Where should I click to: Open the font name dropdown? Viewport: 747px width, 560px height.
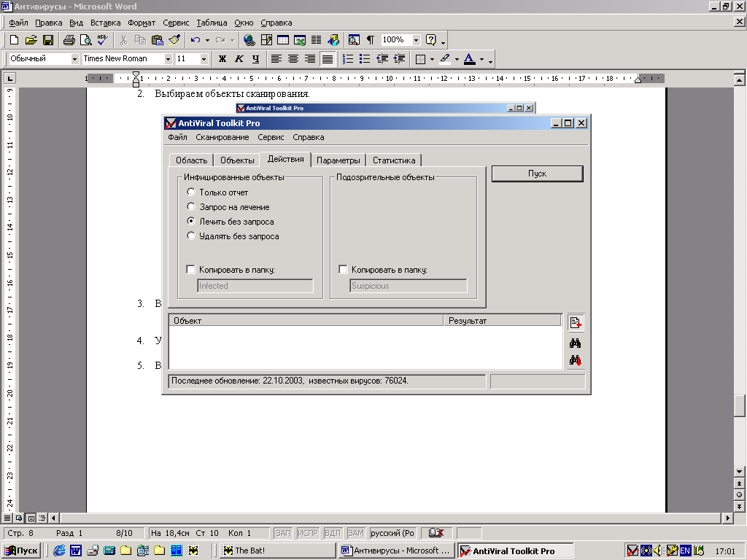pyautogui.click(x=168, y=59)
